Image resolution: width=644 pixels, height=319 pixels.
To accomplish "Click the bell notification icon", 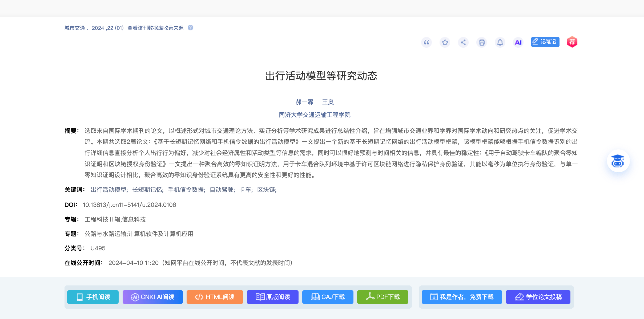I will point(500,42).
